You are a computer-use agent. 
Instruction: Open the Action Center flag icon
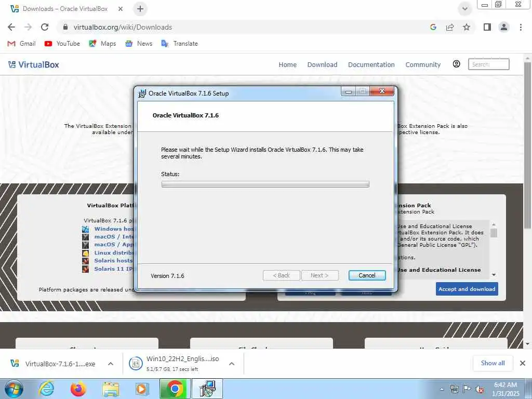(467, 389)
